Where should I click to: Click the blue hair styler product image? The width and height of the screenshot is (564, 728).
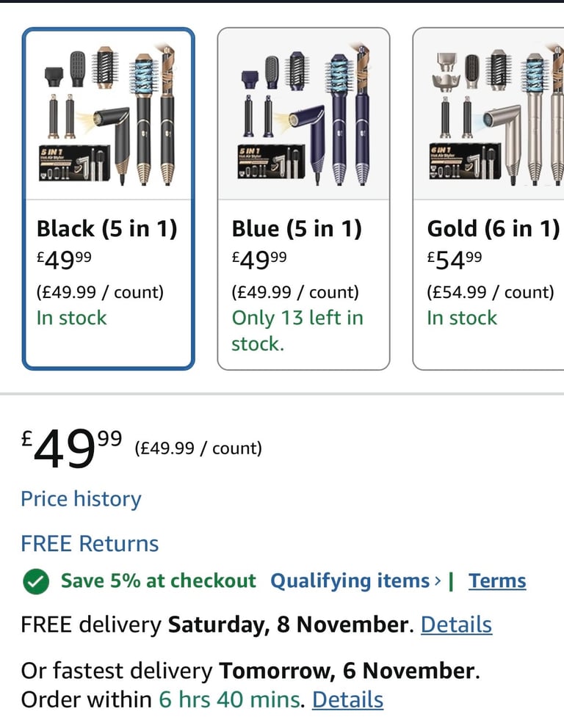(x=303, y=114)
